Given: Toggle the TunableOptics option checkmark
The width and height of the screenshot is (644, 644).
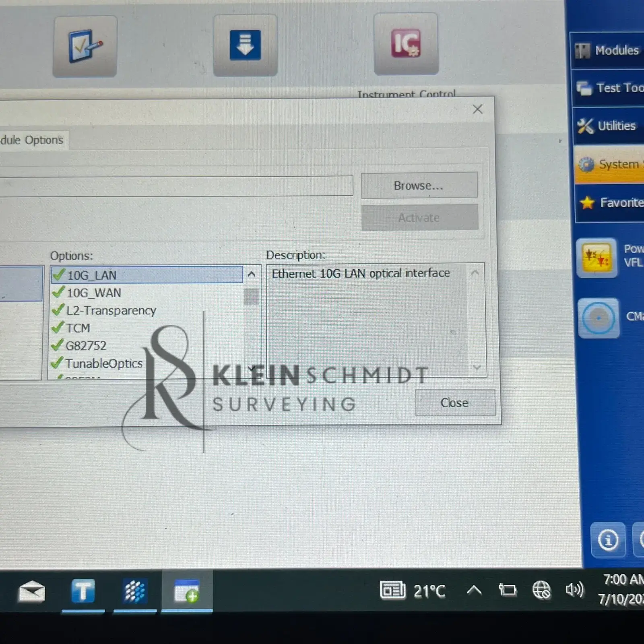Looking at the screenshot, I should [x=57, y=363].
